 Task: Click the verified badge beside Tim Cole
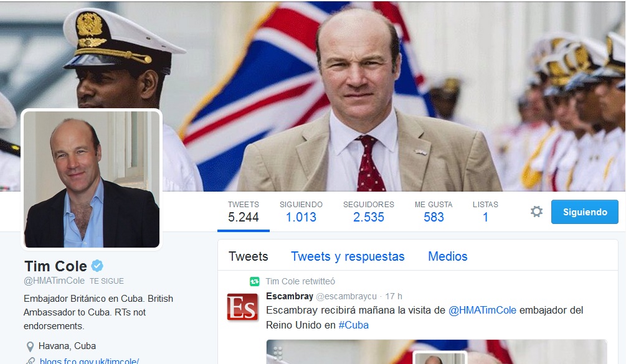point(97,266)
